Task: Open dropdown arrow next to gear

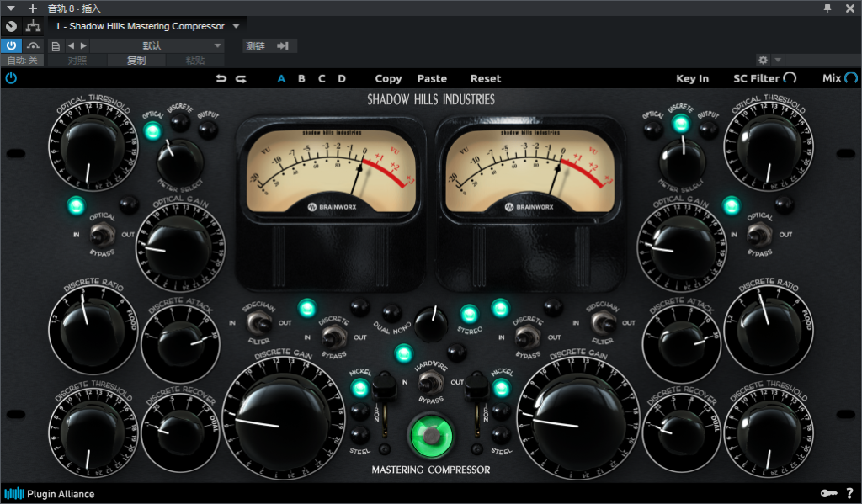Action: [x=777, y=60]
